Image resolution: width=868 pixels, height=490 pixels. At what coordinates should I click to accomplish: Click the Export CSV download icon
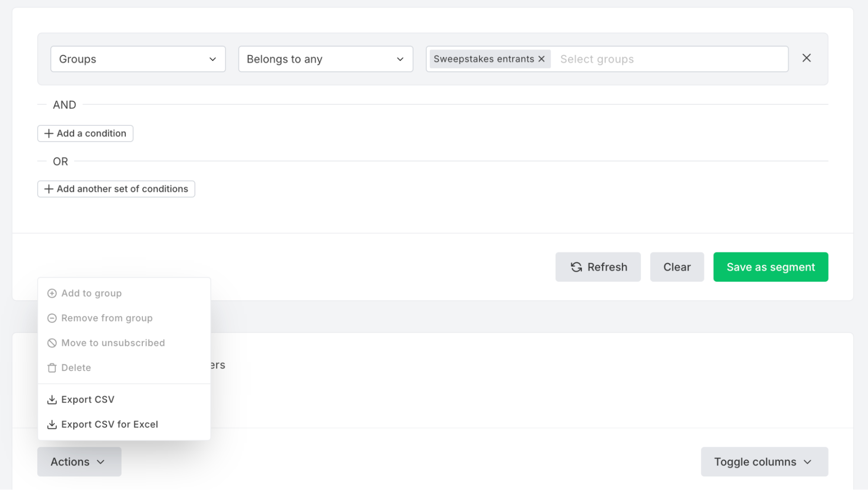[x=52, y=399]
